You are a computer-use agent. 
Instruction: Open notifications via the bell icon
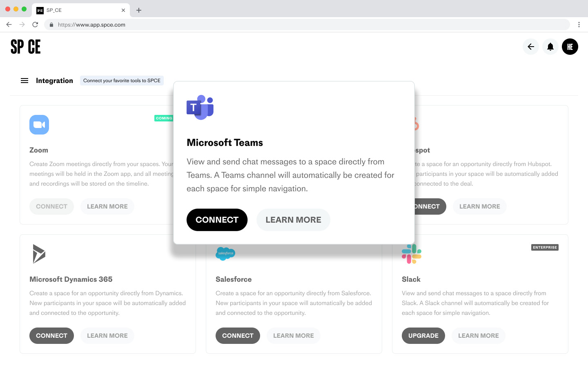tap(550, 46)
